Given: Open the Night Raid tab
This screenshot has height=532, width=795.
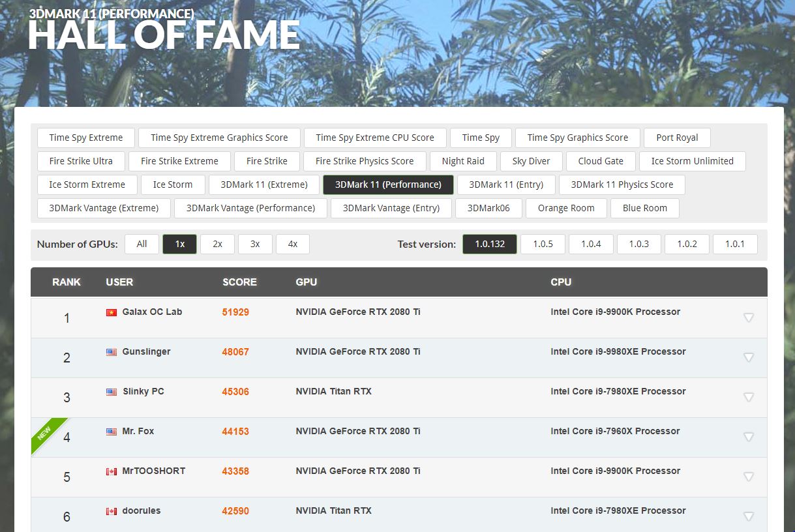Looking at the screenshot, I should pos(463,161).
